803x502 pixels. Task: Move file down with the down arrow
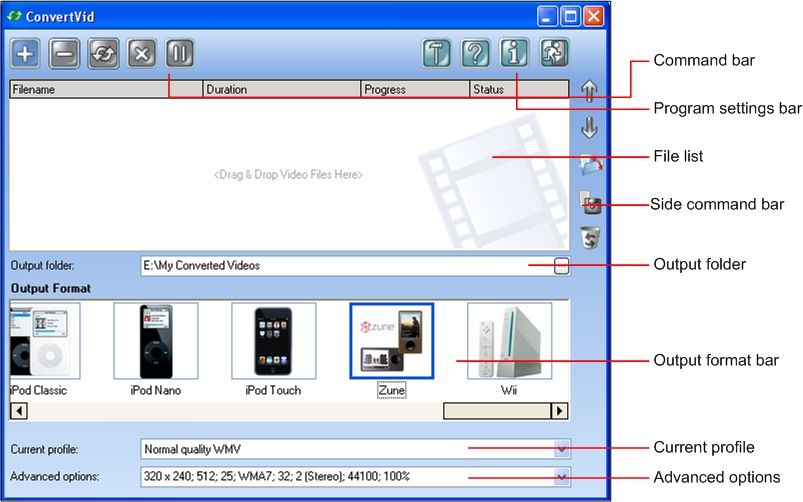point(589,127)
